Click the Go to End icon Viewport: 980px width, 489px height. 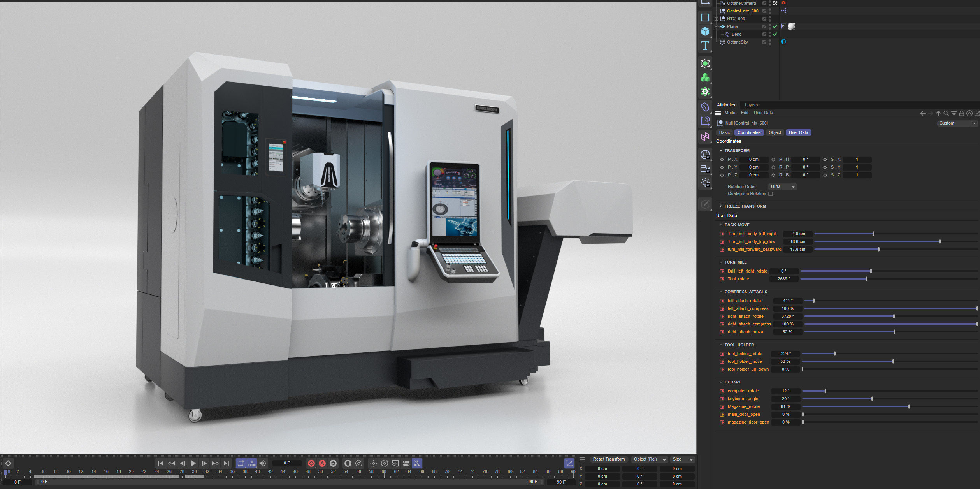(x=226, y=463)
